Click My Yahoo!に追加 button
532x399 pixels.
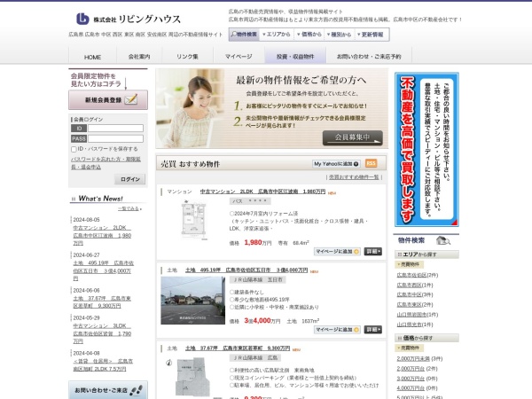click(336, 164)
